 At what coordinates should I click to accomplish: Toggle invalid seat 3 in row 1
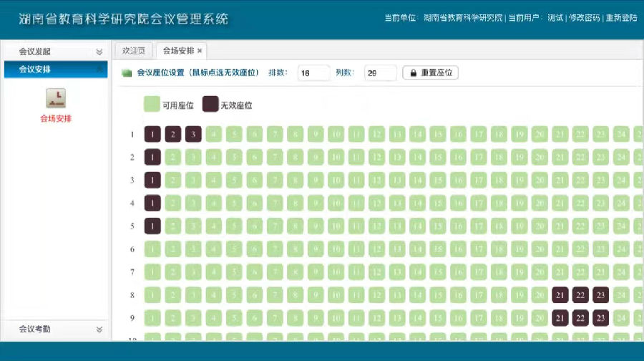click(194, 134)
